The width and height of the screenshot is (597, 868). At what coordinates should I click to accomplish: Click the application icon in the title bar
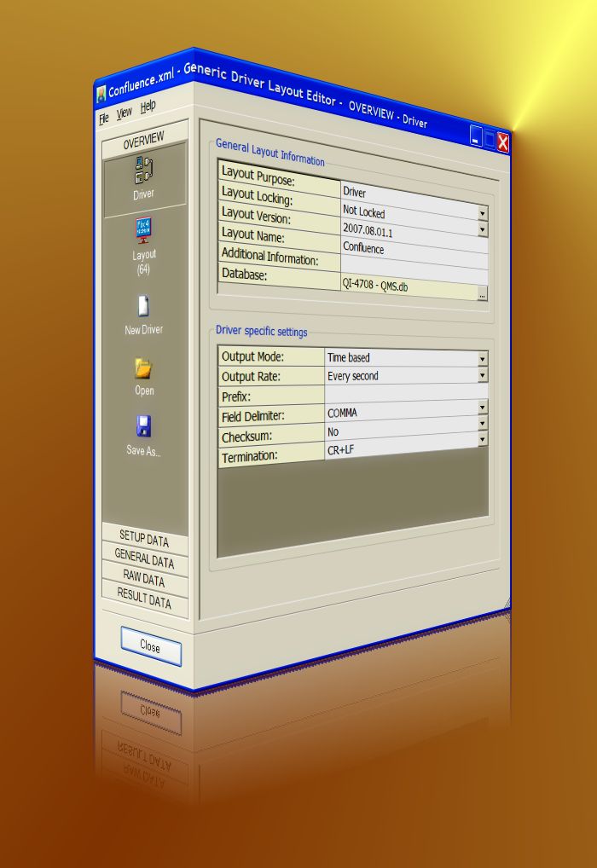pyautogui.click(x=101, y=95)
